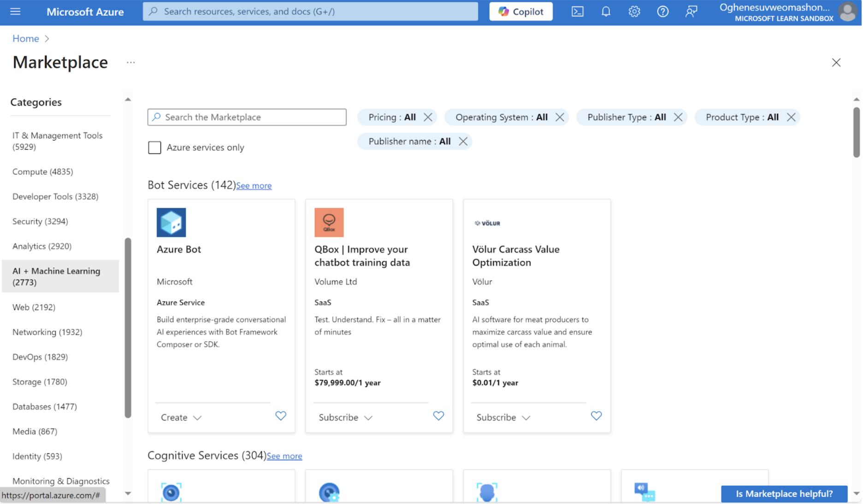
Task: Select the Networking category
Action: [60, 333]
